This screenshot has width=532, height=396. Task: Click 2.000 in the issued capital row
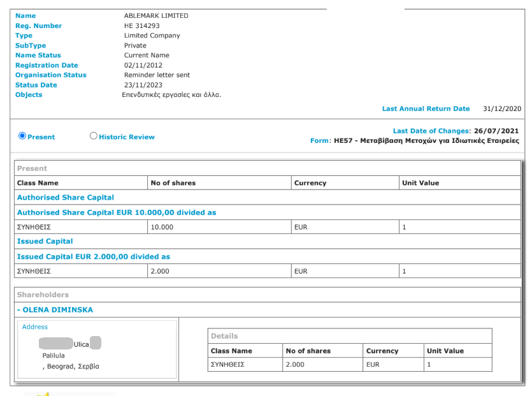[160, 272]
